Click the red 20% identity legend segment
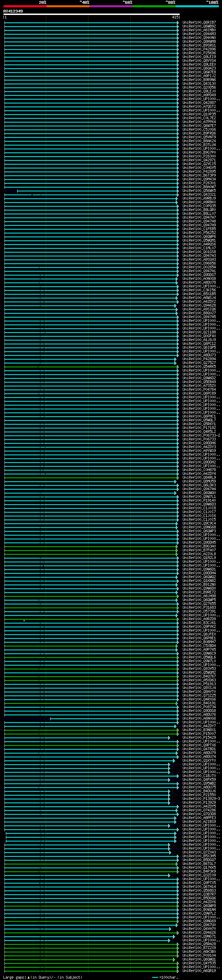 tap(25, 6)
